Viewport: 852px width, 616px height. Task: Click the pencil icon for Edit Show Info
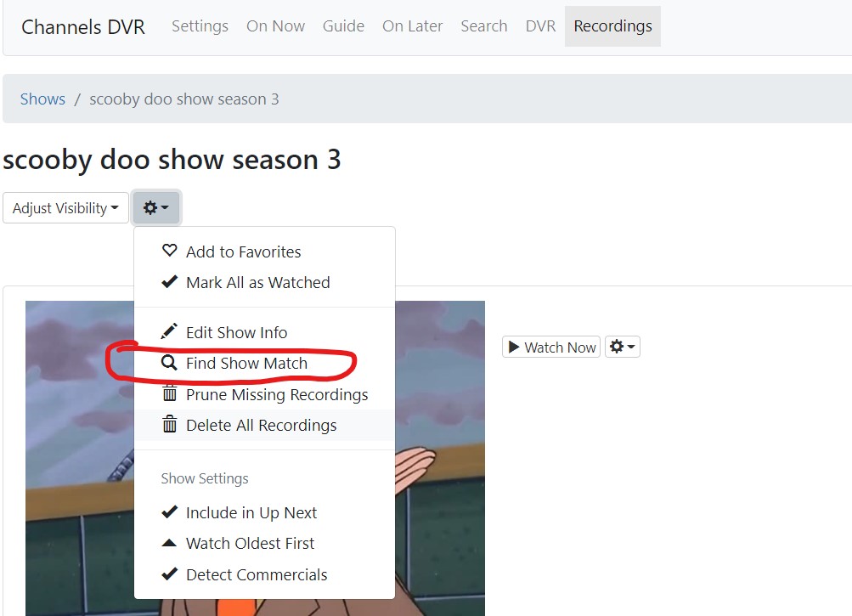[x=169, y=331]
